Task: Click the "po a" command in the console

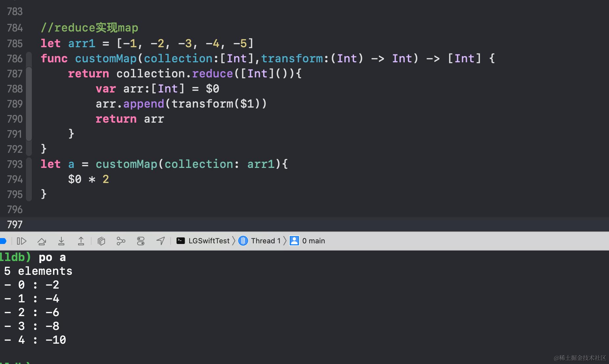Action: pos(52,258)
